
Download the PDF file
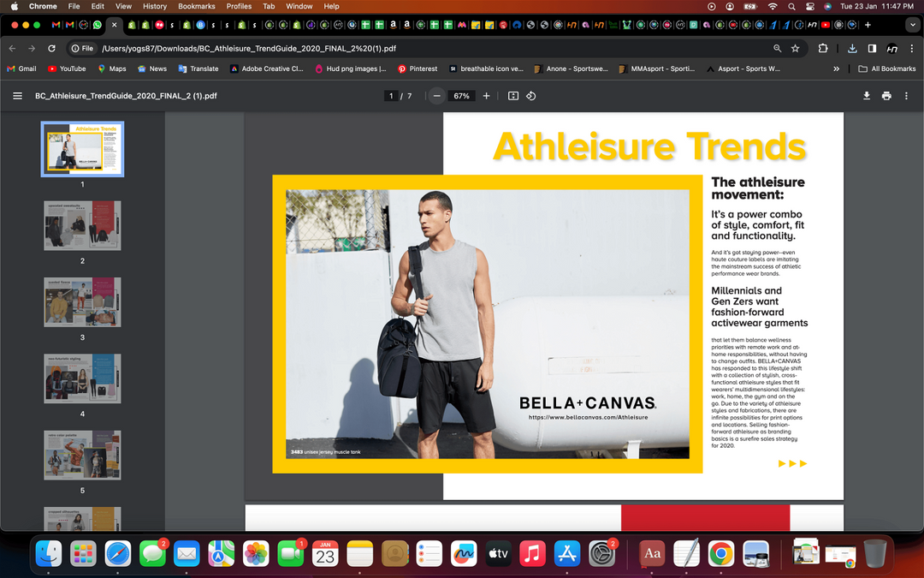point(867,96)
